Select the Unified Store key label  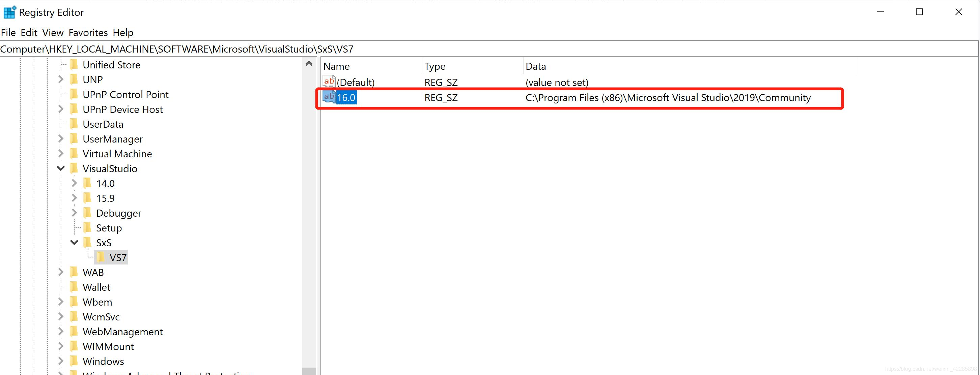[111, 65]
